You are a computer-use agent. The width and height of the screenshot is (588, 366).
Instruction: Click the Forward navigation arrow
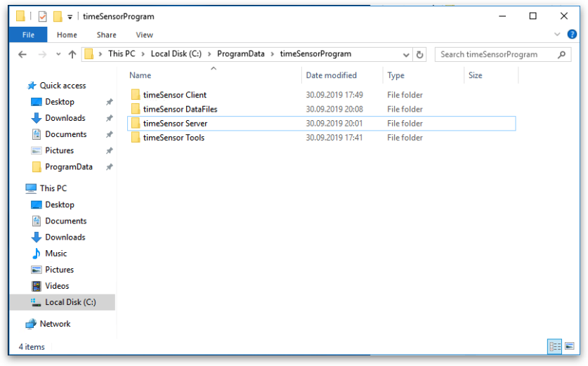(42, 54)
